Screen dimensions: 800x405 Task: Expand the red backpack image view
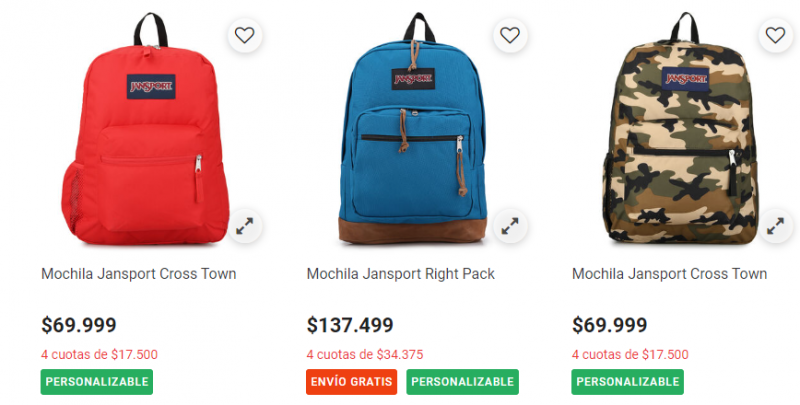(244, 226)
